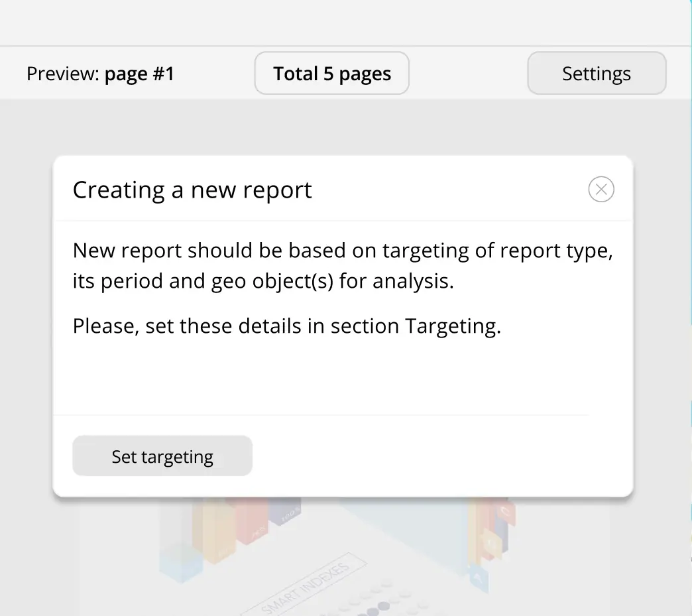Screen dimensions: 692x616
Task: Click the Preview: page #1 label
Action: 101,74
